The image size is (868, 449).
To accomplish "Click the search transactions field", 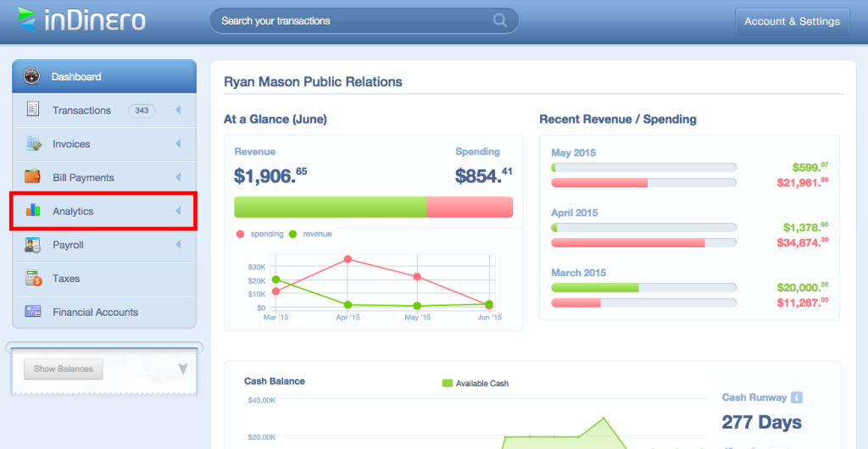I will tap(364, 21).
